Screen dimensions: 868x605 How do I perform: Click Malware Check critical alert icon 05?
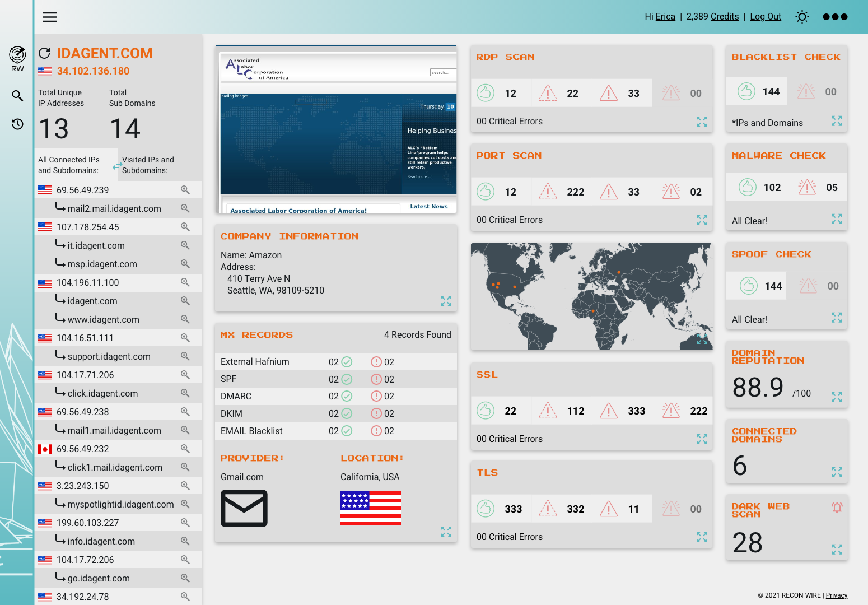(x=807, y=187)
